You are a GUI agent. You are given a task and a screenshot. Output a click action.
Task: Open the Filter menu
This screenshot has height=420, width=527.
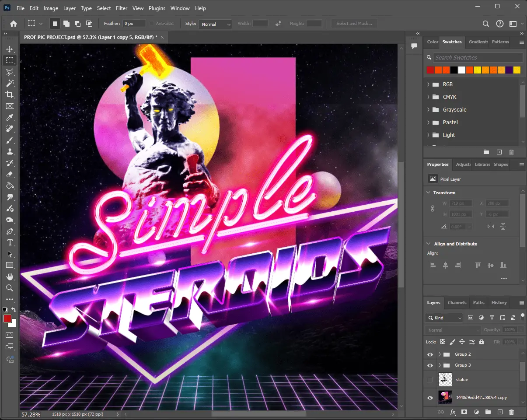click(122, 8)
